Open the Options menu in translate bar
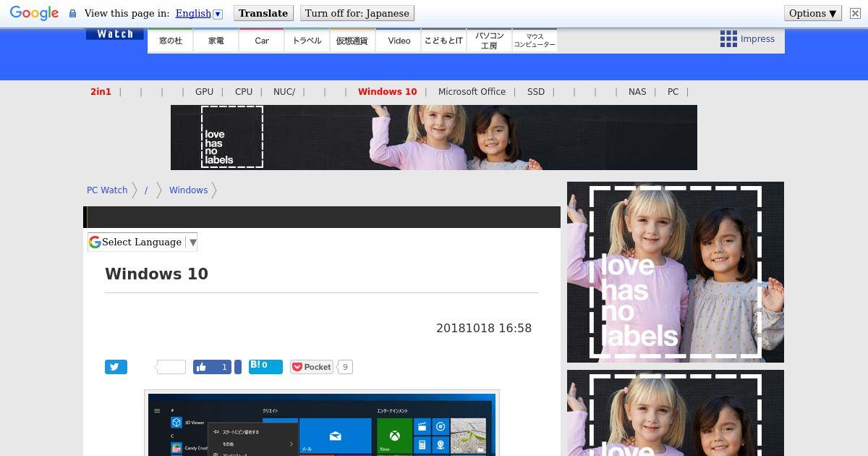The height and width of the screenshot is (456, 868). [x=812, y=13]
